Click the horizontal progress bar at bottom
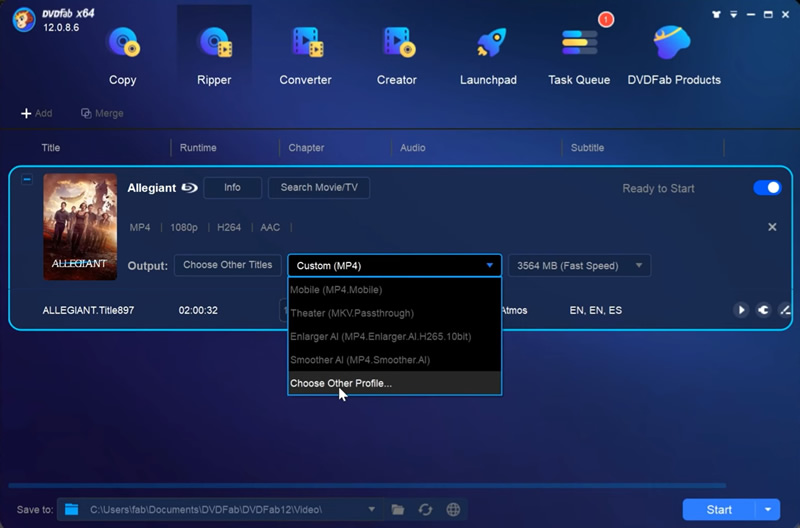The image size is (800, 528). pyautogui.click(x=367, y=485)
